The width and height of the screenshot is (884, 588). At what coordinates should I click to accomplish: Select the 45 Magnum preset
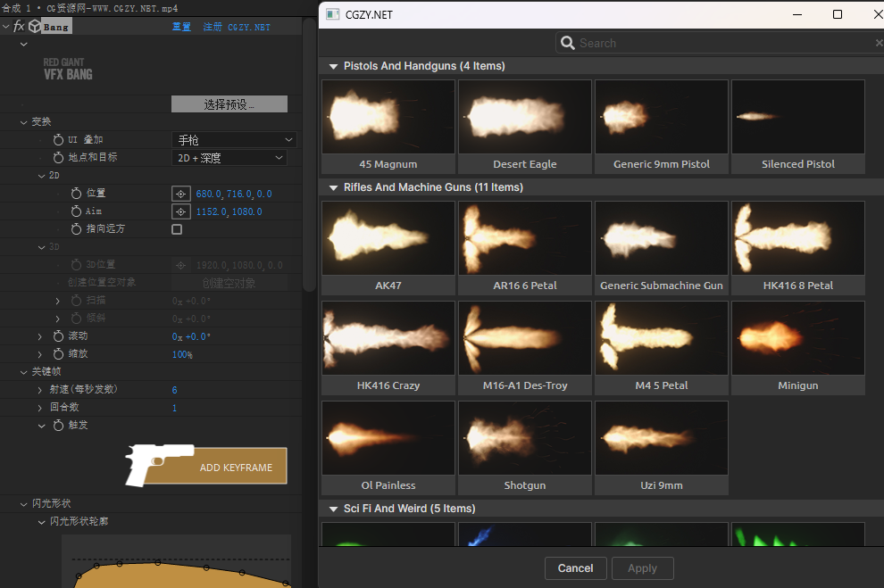(388, 126)
